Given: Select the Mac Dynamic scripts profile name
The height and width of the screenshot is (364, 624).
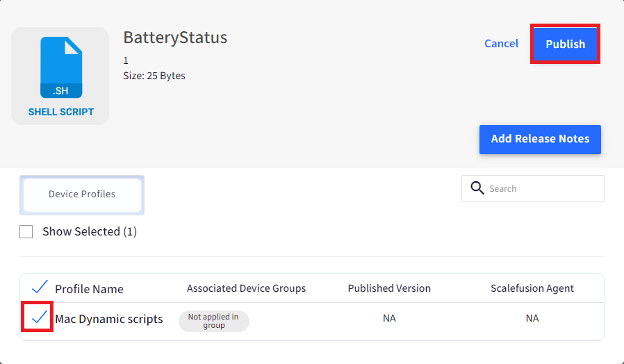Looking at the screenshot, I should tap(109, 319).
